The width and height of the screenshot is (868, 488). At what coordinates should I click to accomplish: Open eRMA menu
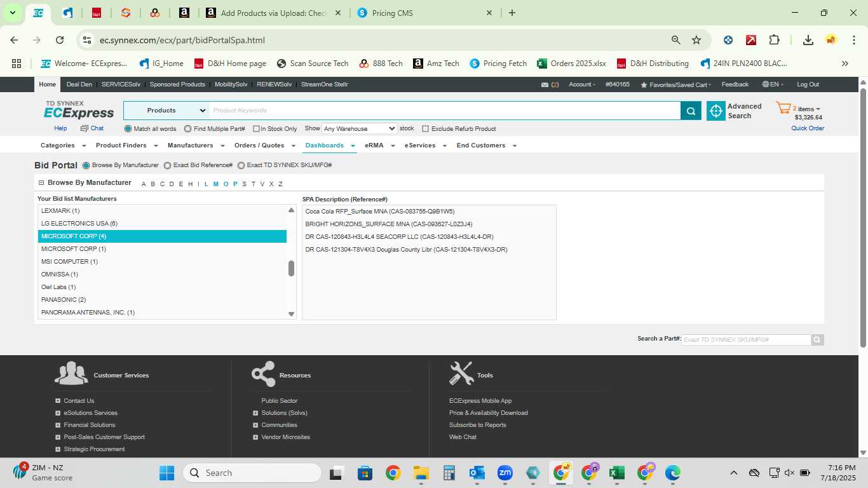coord(379,146)
